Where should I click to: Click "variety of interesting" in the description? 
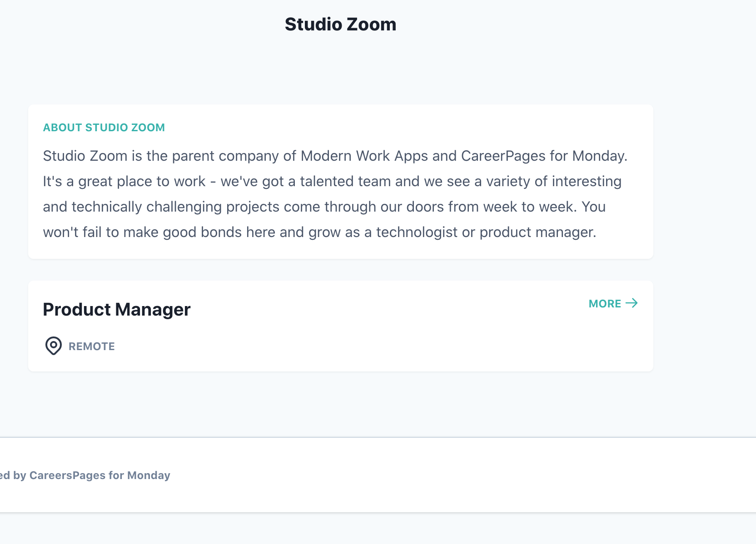[x=554, y=182]
